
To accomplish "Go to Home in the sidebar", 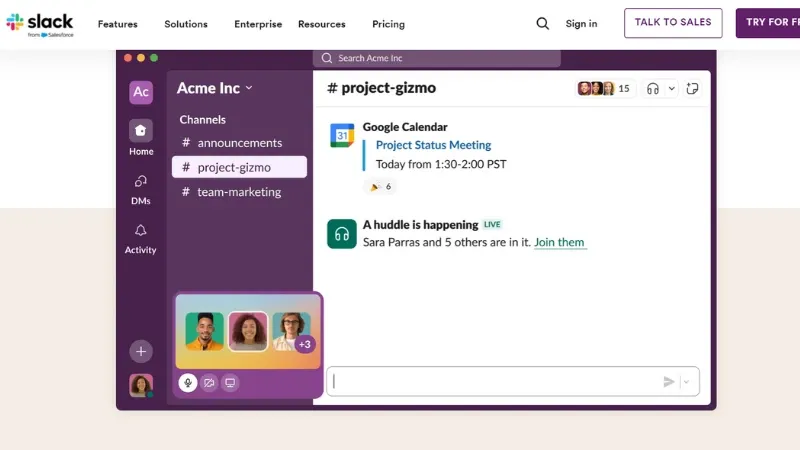I will pyautogui.click(x=141, y=138).
